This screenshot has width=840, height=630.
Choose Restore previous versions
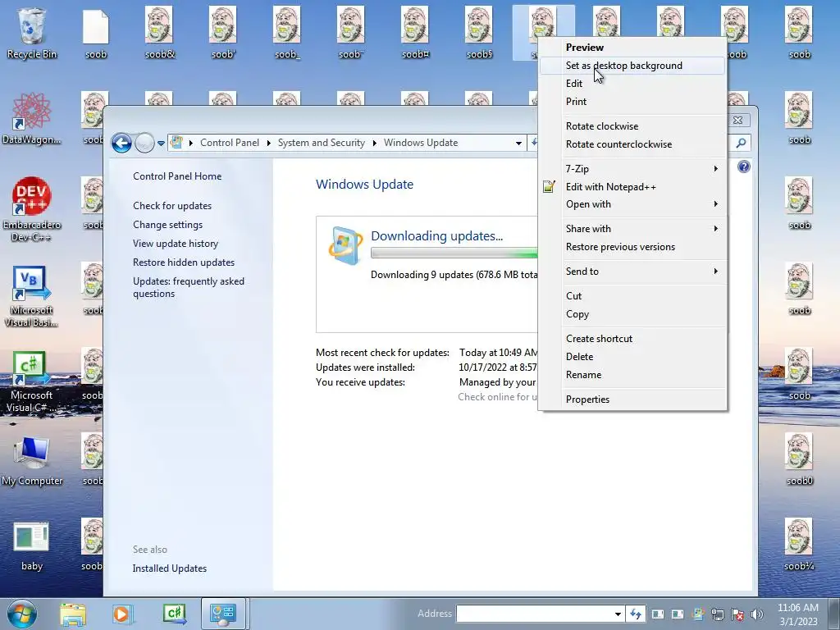(x=632, y=247)
